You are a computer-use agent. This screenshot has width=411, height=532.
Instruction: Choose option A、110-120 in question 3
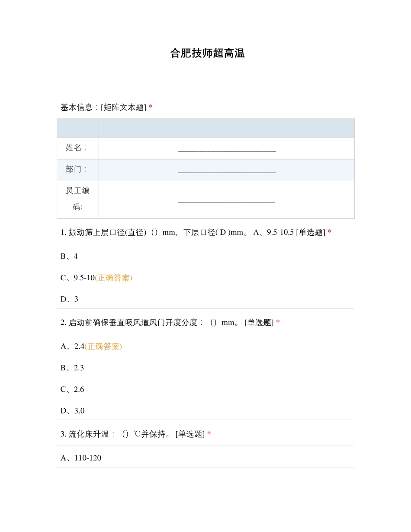click(81, 458)
